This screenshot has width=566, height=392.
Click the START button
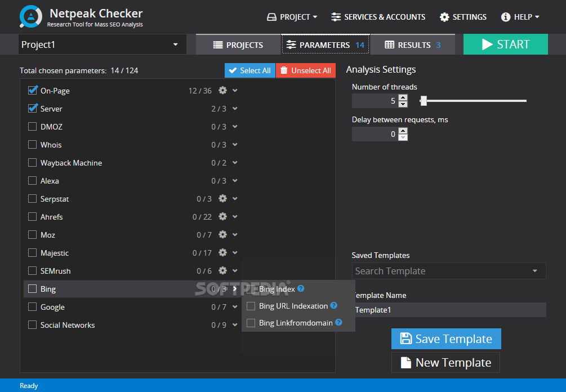(505, 44)
